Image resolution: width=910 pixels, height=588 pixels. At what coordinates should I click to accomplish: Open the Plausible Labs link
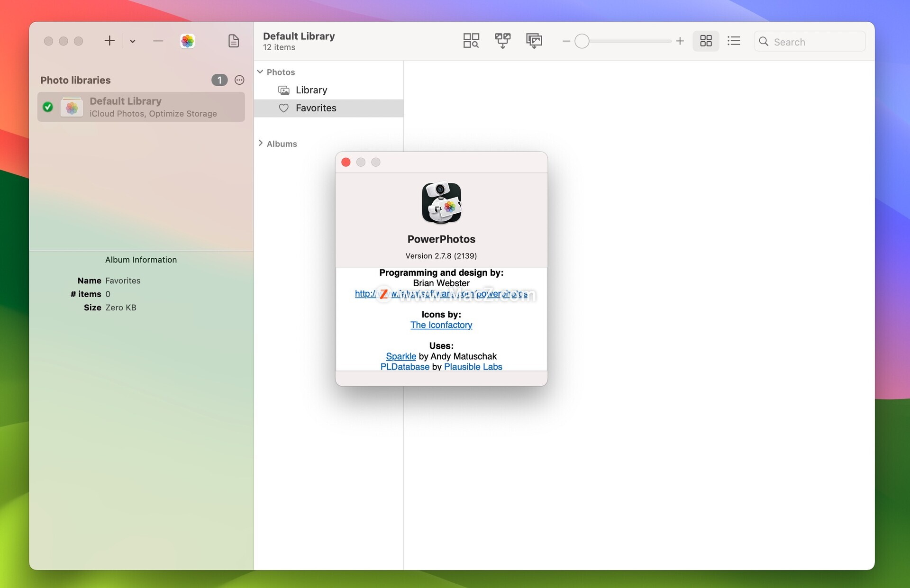pos(473,367)
